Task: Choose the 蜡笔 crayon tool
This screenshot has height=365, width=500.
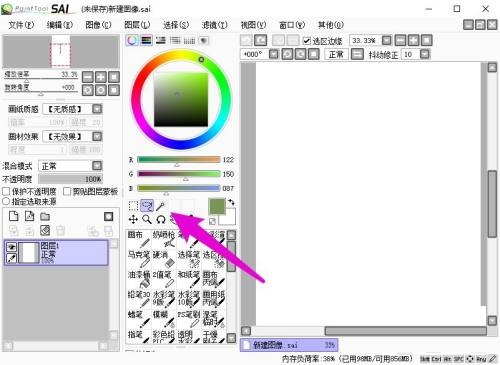Action: click(139, 319)
